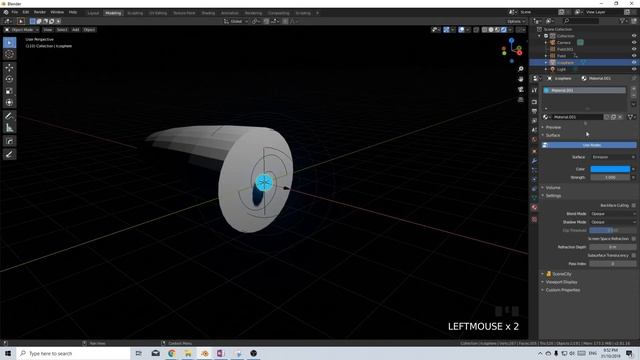This screenshot has height=360, width=640.
Task: Open the Texture properties tab icon
Action: coord(534,219)
